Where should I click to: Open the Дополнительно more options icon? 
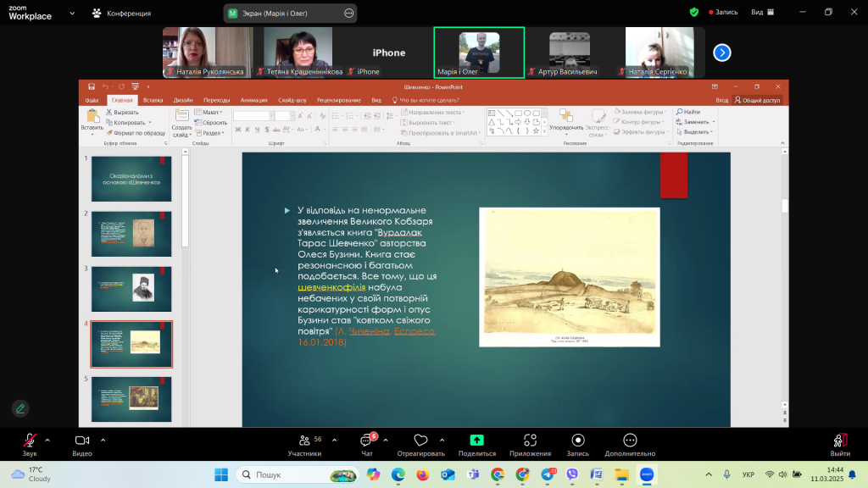630,441
